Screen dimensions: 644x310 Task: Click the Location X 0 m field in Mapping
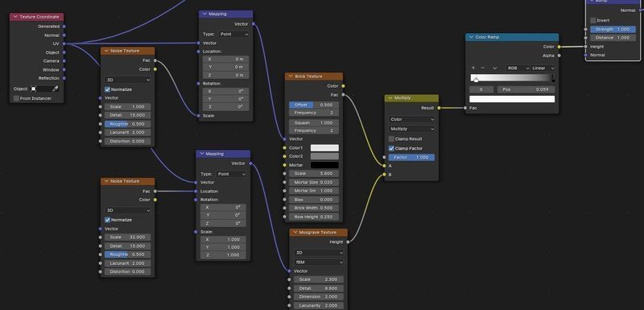click(x=225, y=59)
